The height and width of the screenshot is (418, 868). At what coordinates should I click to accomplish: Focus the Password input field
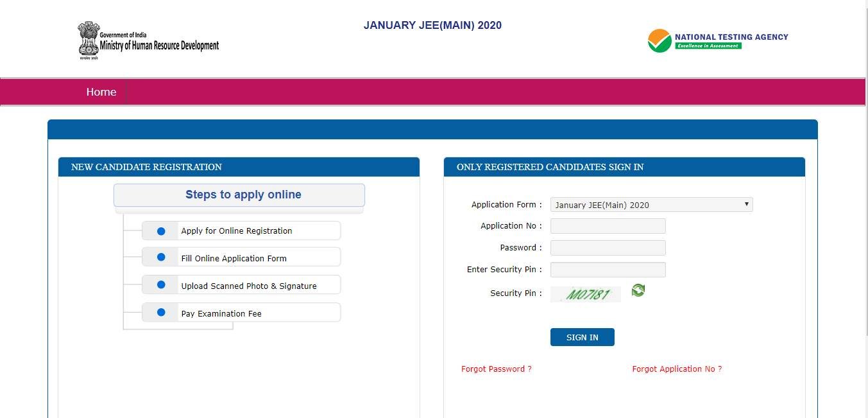click(608, 248)
